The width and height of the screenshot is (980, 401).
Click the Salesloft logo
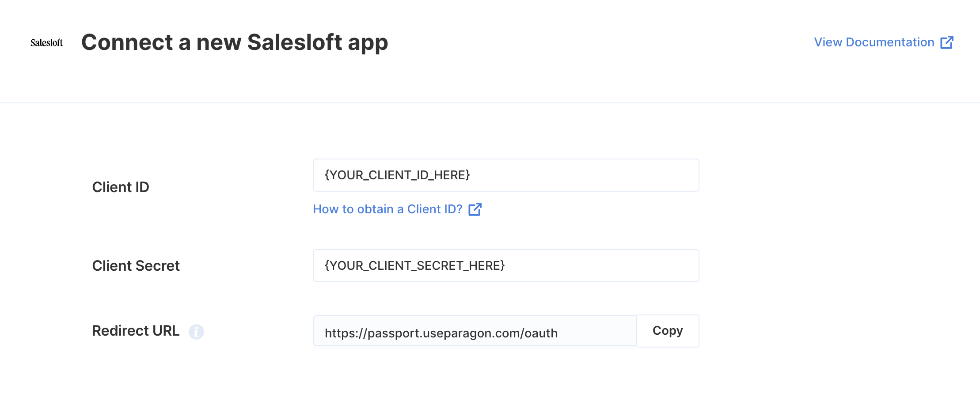[x=47, y=42]
